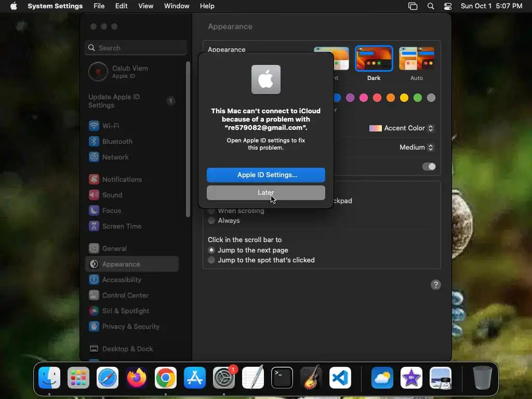Image resolution: width=532 pixels, height=399 pixels.
Task: Open the Weather app from the Dock
Action: 382,378
